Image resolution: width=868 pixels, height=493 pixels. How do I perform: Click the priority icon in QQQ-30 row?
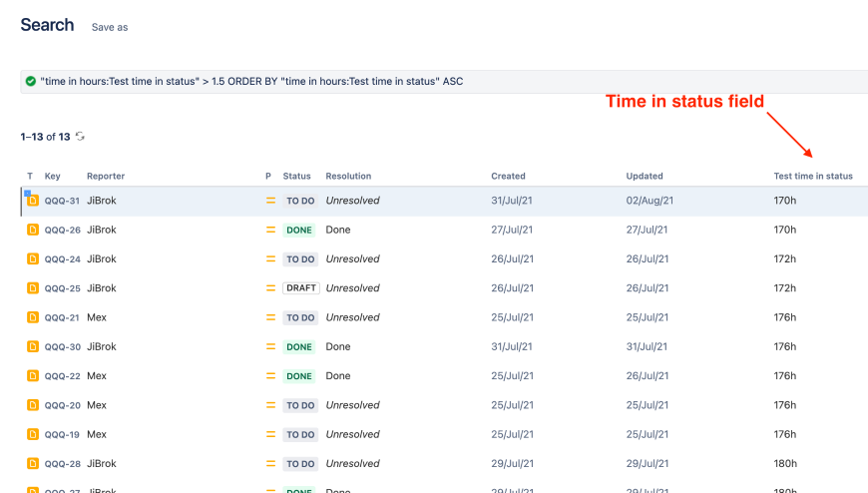(269, 347)
